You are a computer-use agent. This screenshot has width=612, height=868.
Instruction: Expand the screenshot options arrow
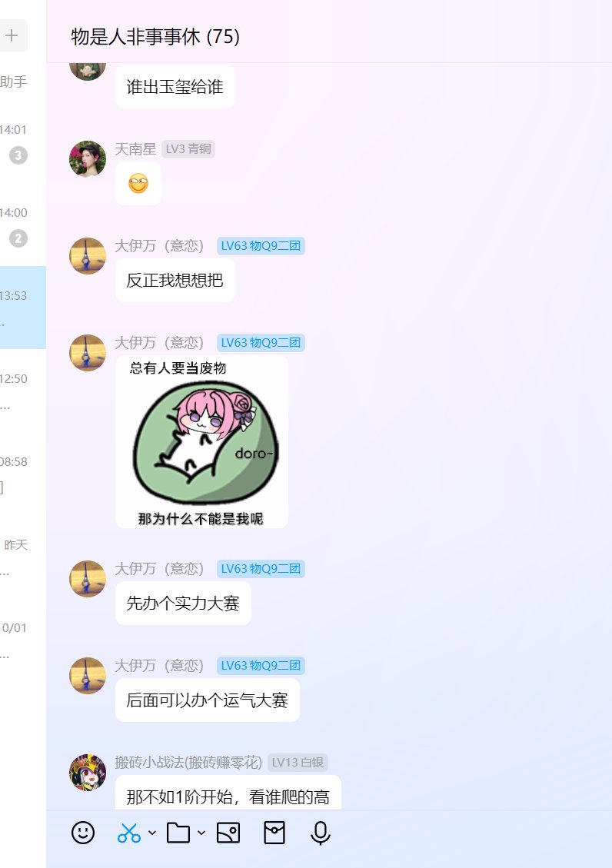[152, 833]
